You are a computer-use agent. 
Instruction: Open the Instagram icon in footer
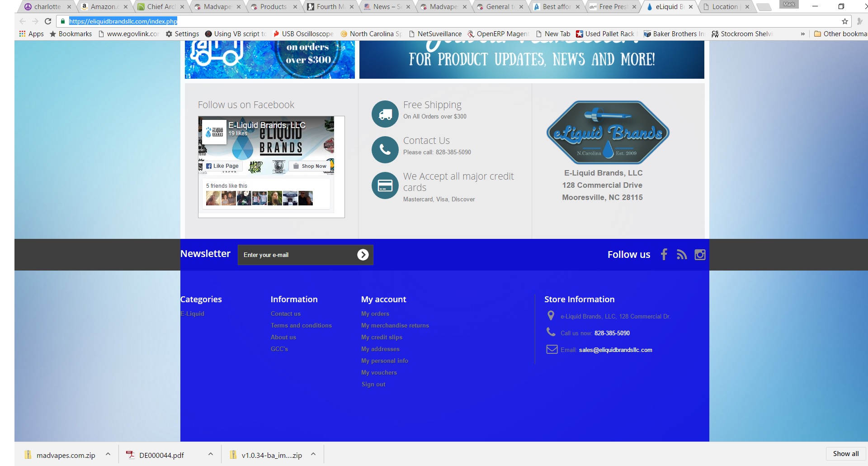pyautogui.click(x=700, y=255)
